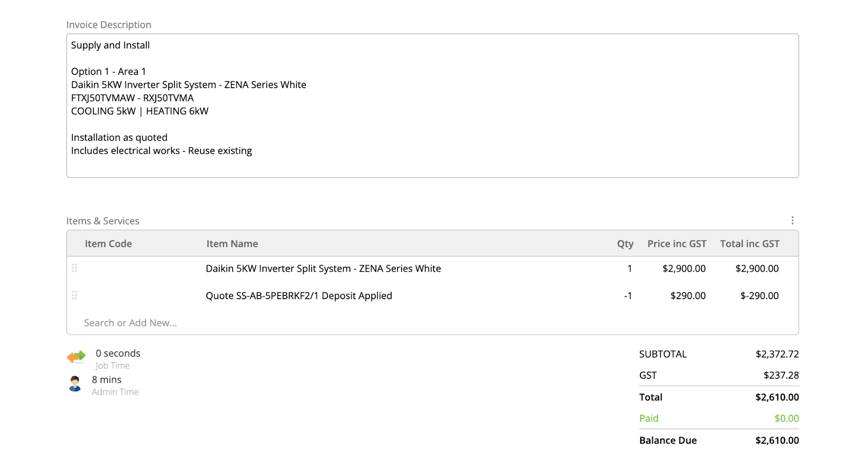Click the 'Installation as quoted' line
868x470 pixels.
tap(119, 138)
